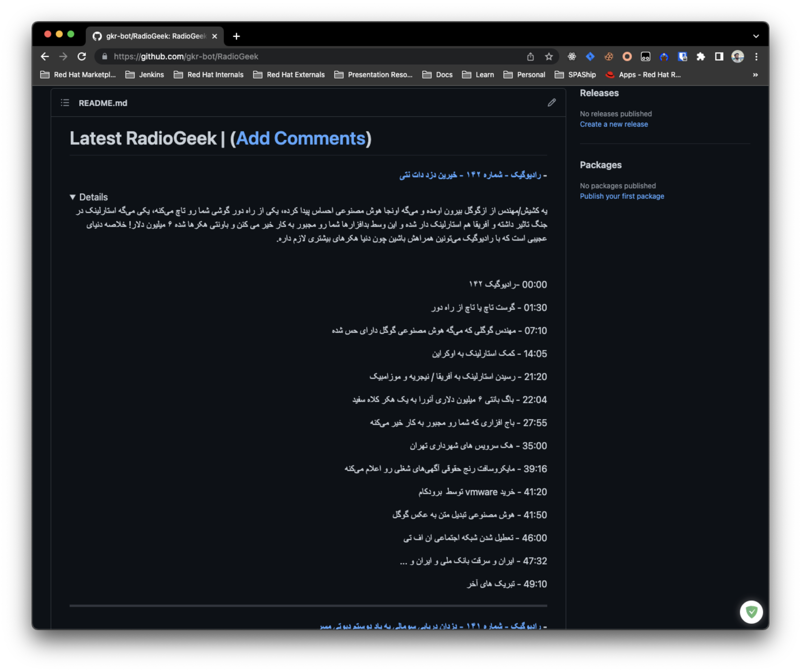This screenshot has width=801, height=672.
Task: Reload the current page
Action: click(82, 56)
